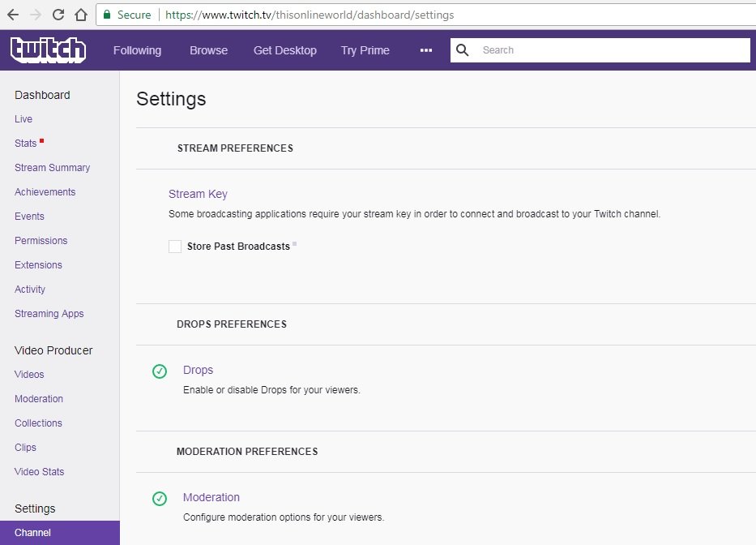Open Extensions in sidebar
Viewport: 756px width, 545px height.
point(38,264)
